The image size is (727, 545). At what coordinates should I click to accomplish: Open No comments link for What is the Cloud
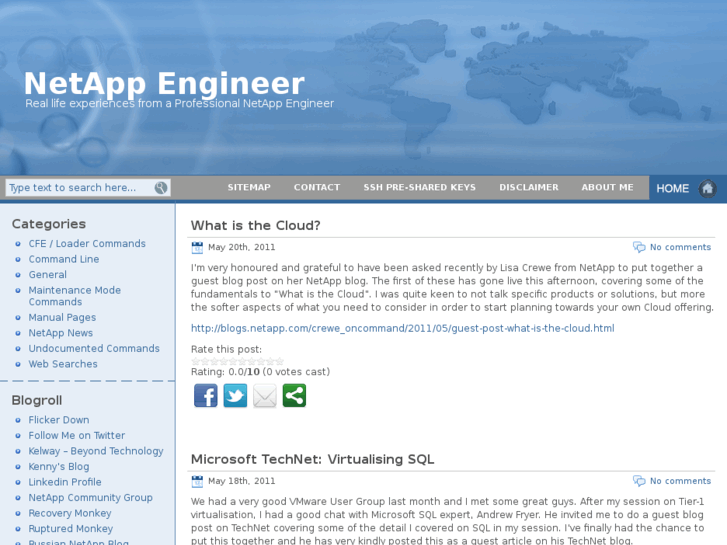(680, 247)
